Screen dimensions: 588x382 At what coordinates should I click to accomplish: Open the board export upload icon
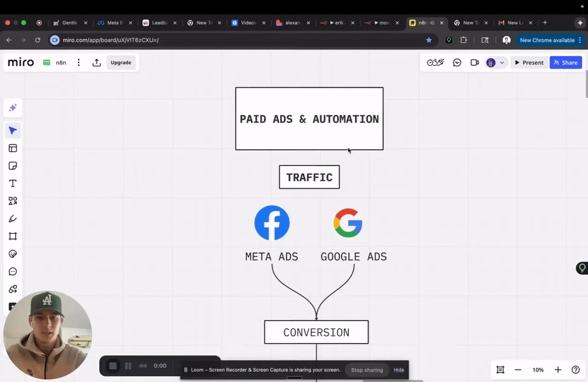(x=96, y=63)
